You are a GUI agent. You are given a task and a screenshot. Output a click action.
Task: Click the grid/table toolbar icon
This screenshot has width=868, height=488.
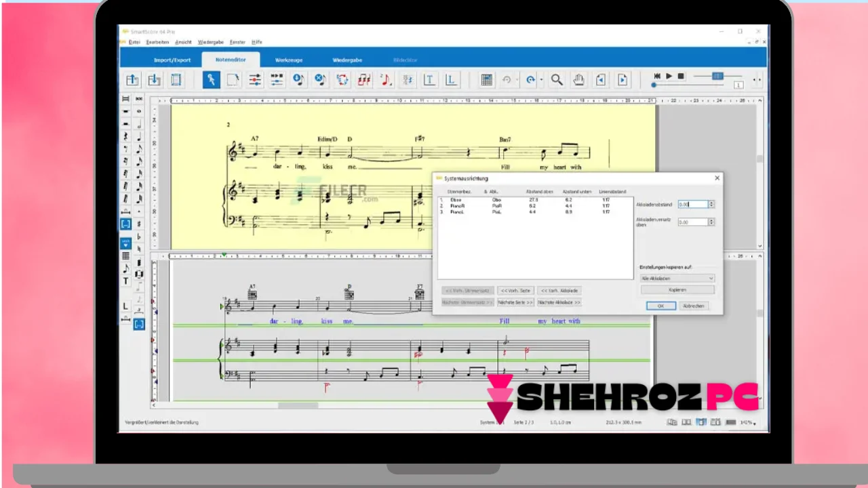486,80
